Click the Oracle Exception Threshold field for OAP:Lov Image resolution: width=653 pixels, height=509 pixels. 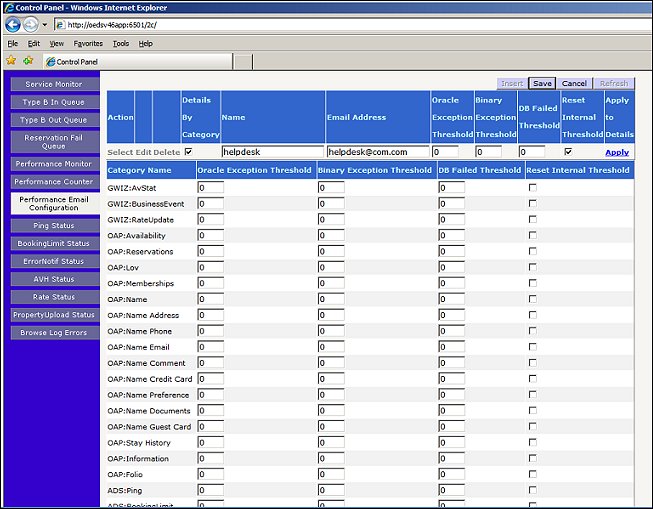point(211,267)
